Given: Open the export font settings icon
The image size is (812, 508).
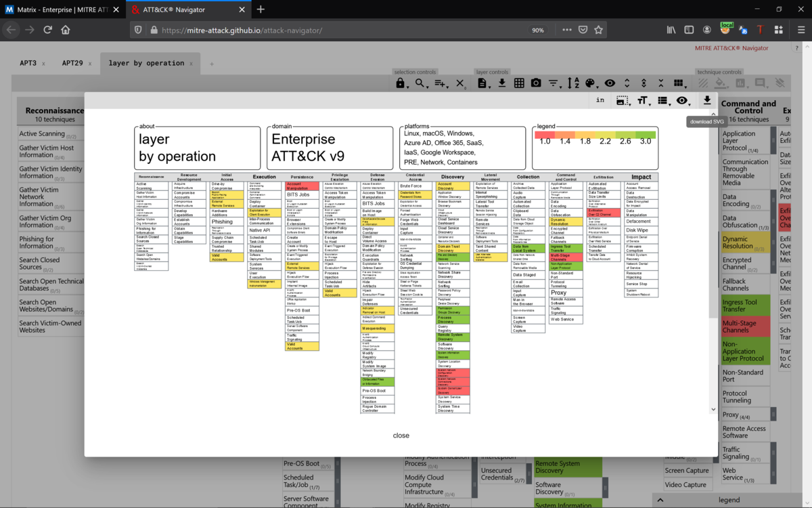Looking at the screenshot, I should [643, 100].
